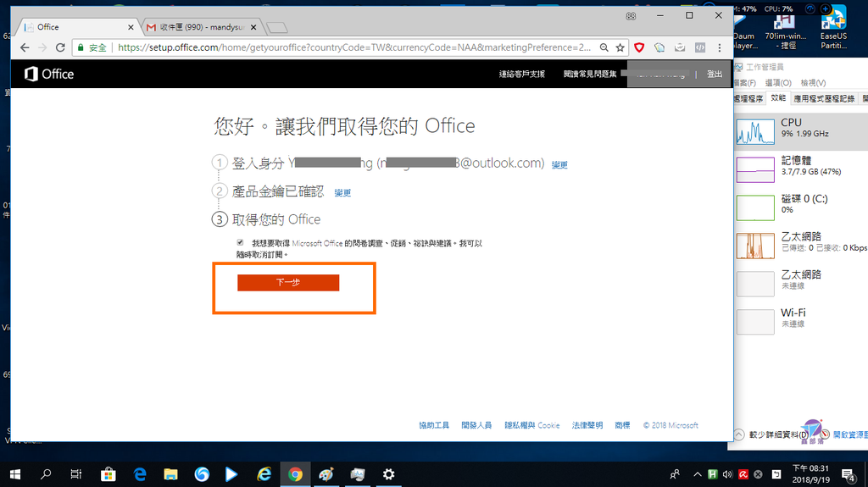
Task: Click the setup.office.com address bar
Action: coord(354,47)
